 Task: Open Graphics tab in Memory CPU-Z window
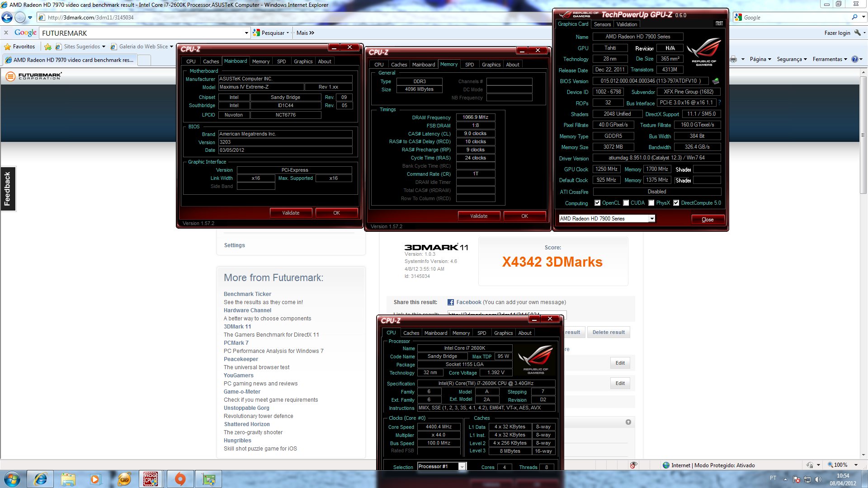491,65
